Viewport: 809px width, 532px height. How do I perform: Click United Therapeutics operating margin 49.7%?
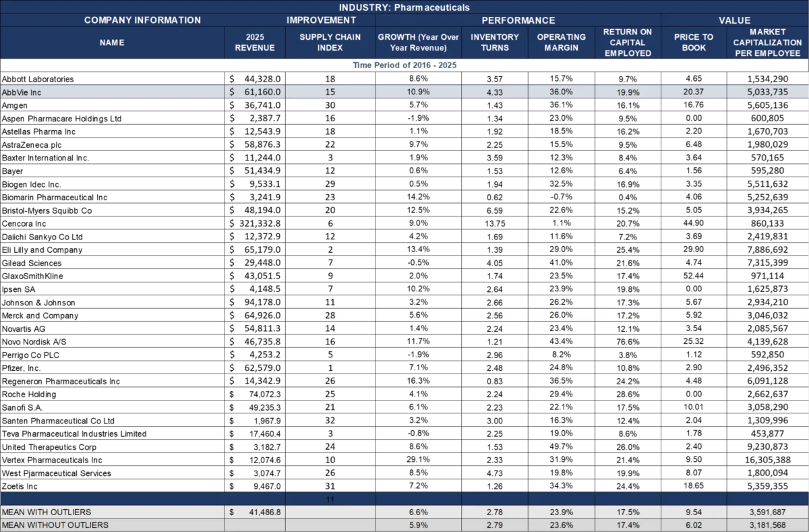[562, 447]
